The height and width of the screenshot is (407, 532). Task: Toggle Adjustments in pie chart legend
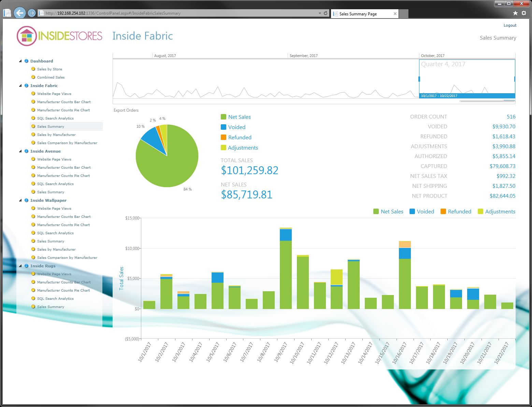pos(239,148)
